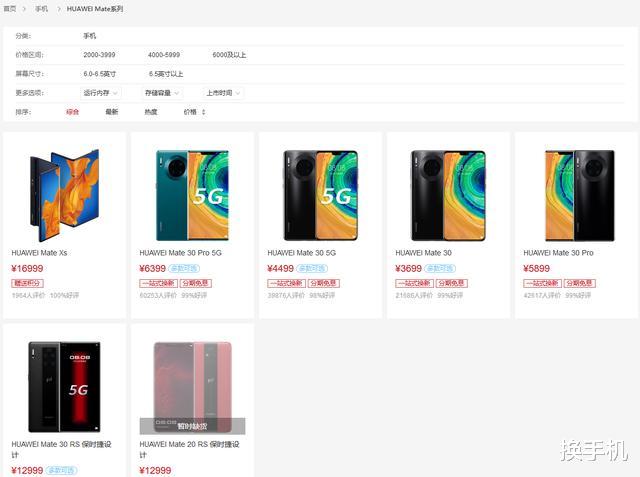The width and height of the screenshot is (640, 477).
Task: Filter by price 6000及以上
Action: pos(229,55)
